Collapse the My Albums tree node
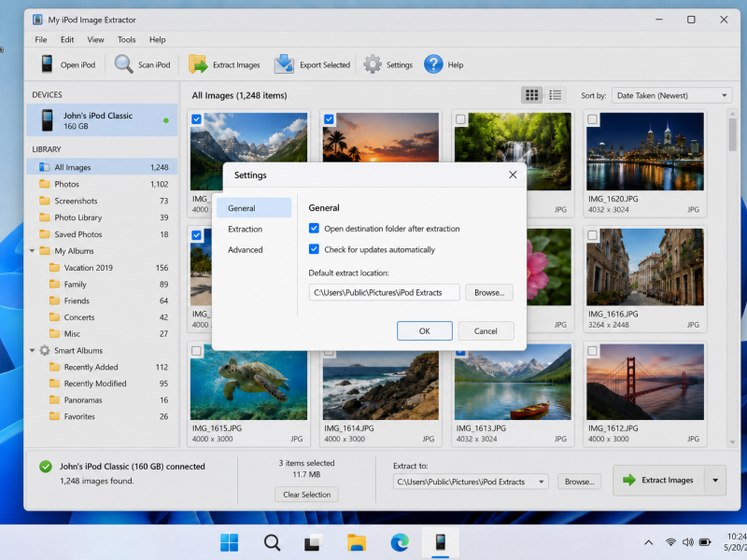Screen dimensions: 747x560 pos(32,251)
